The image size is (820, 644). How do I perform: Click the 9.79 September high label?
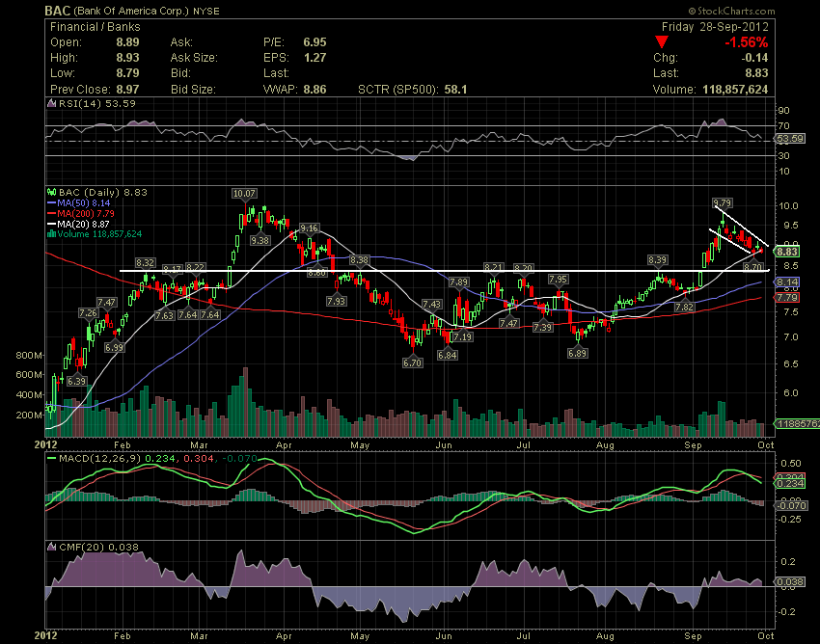pyautogui.click(x=723, y=202)
